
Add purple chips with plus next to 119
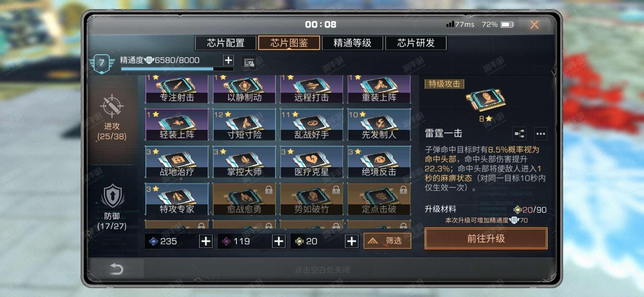click(279, 241)
